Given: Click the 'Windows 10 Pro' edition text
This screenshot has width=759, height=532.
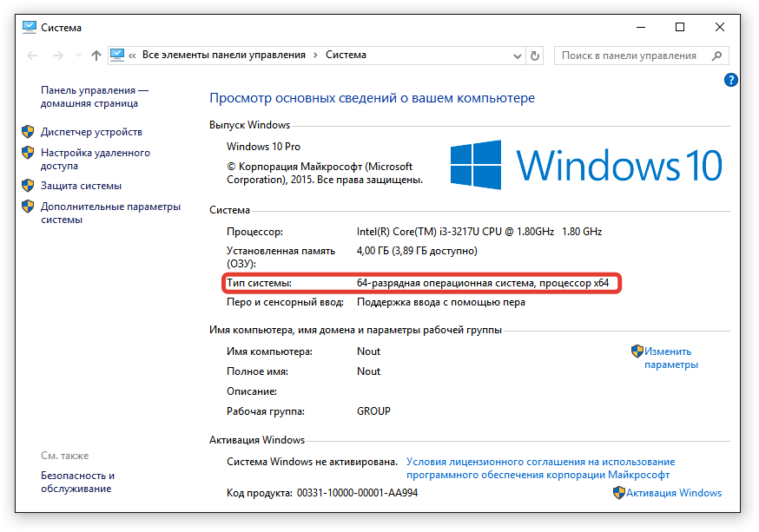Looking at the screenshot, I should (x=263, y=147).
